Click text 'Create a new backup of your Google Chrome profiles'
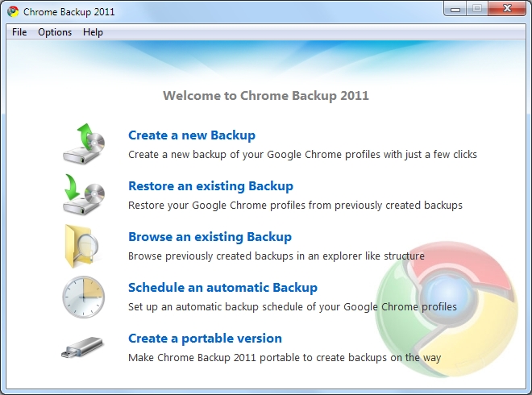Screen dimensions: 532x395 pyautogui.click(x=254, y=155)
